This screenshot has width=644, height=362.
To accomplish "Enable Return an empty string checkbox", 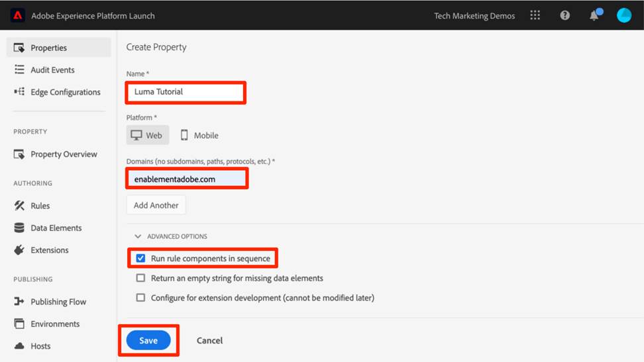I will [140, 278].
